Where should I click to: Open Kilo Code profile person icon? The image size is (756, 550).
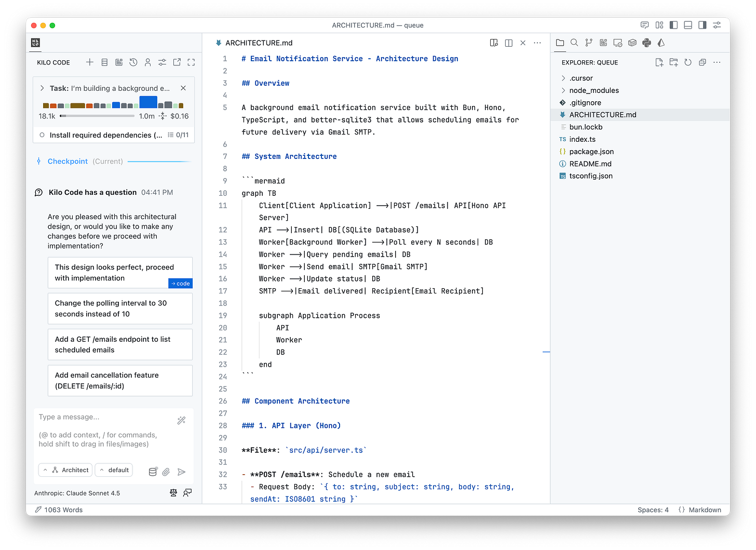coord(148,62)
